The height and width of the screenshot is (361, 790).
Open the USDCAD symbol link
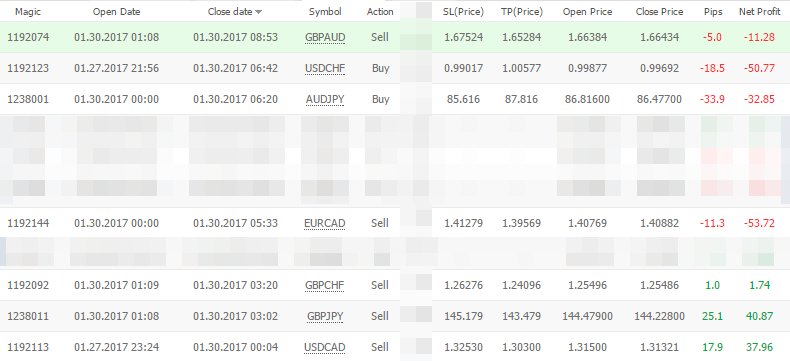click(325, 347)
